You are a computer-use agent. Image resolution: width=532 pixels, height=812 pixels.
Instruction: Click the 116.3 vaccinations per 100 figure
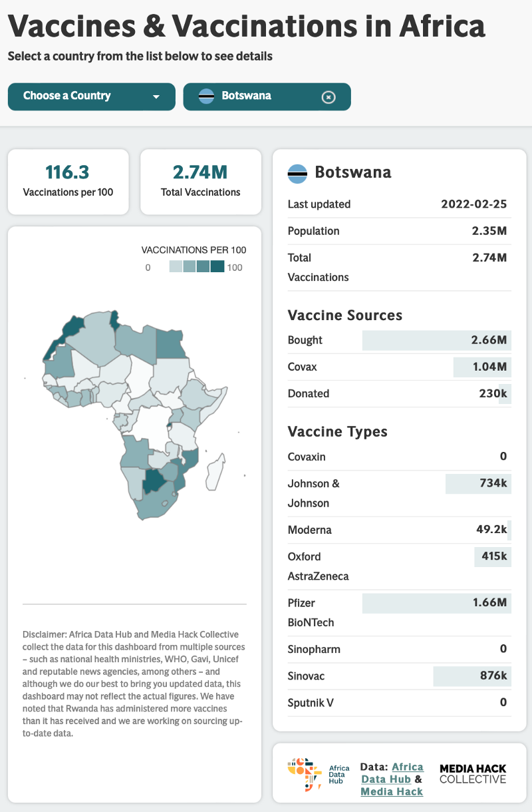coord(68,172)
